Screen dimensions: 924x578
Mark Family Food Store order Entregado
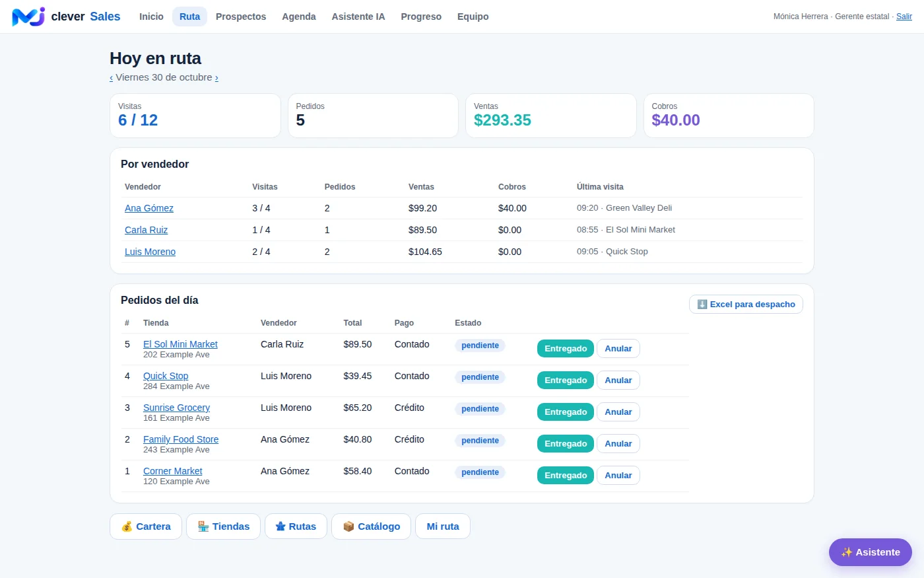tap(566, 444)
